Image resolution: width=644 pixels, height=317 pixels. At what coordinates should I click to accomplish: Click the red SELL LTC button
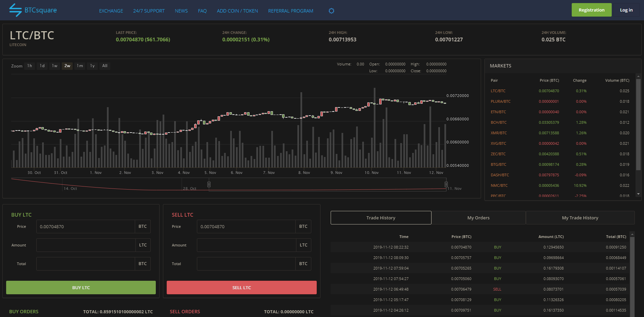[x=242, y=288]
